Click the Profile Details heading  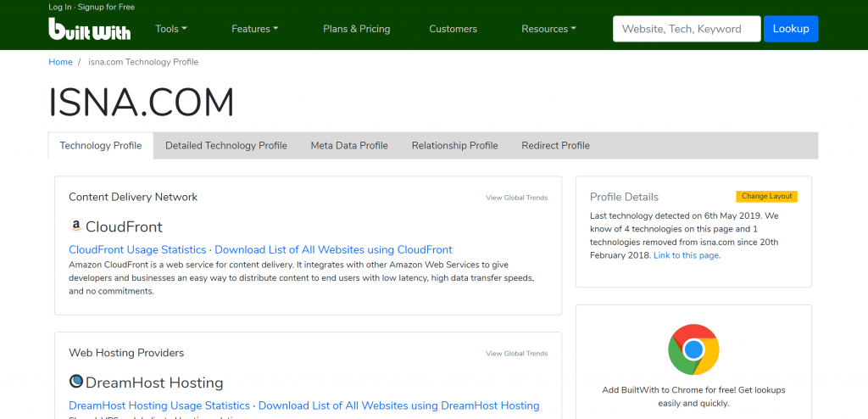[x=624, y=197]
